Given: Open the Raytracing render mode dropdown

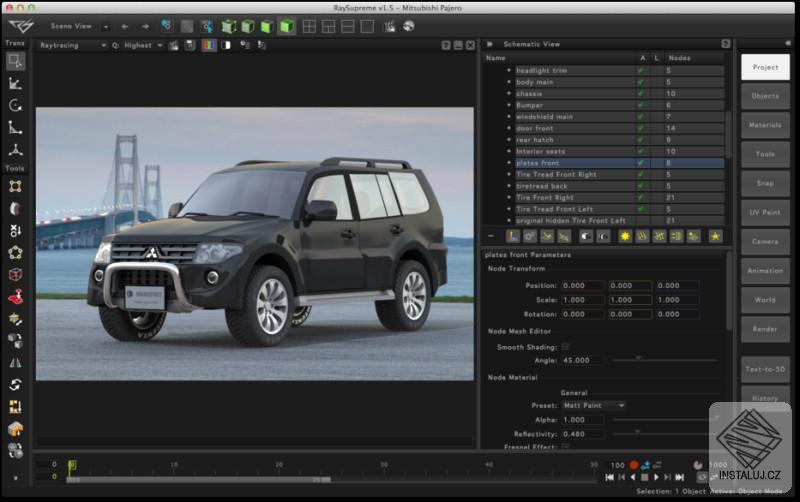Looking at the screenshot, I should pyautogui.click(x=72, y=45).
